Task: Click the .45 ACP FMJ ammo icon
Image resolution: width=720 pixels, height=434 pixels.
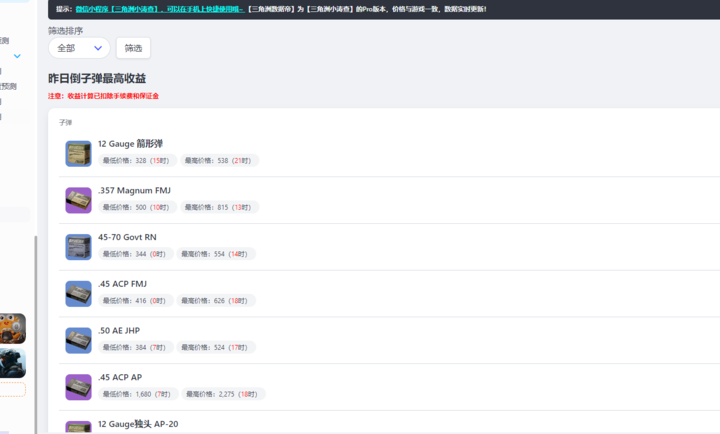Action: tap(78, 293)
